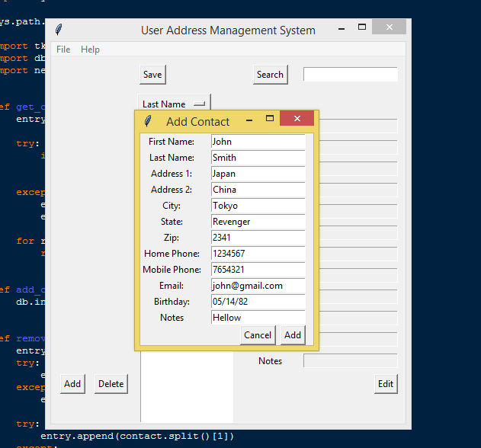Click the First Name field containing John
The width and height of the screenshot is (481, 448).
coord(258,142)
